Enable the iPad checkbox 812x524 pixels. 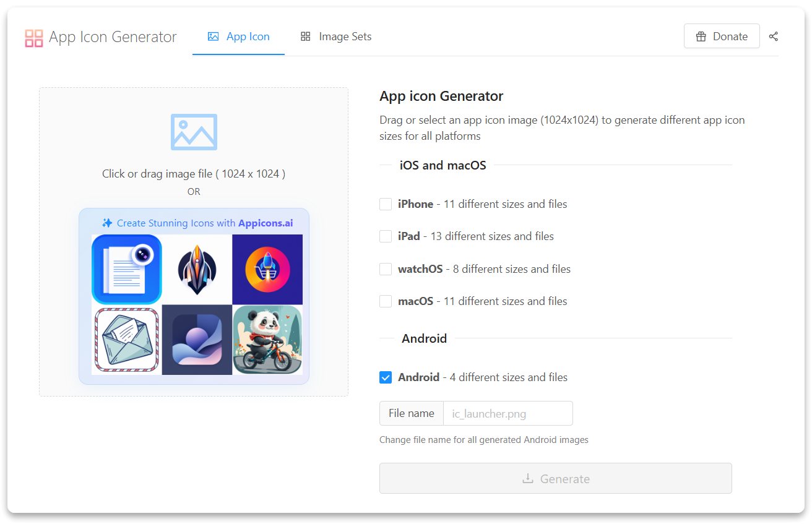pyautogui.click(x=386, y=236)
